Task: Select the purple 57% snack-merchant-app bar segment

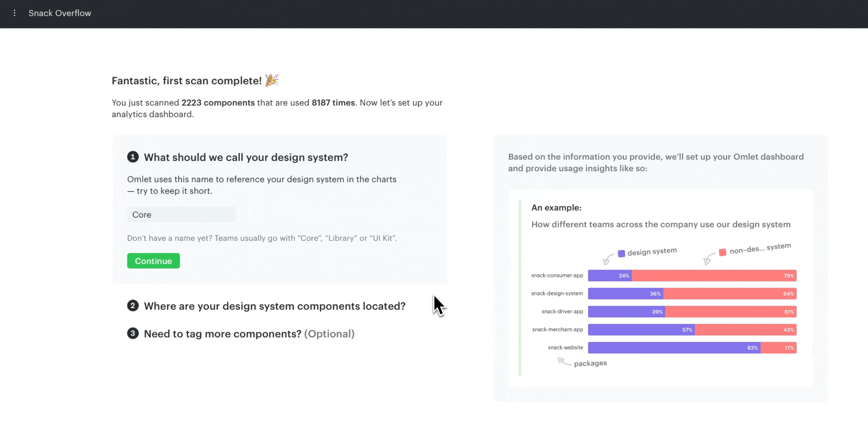Action: 641,330
